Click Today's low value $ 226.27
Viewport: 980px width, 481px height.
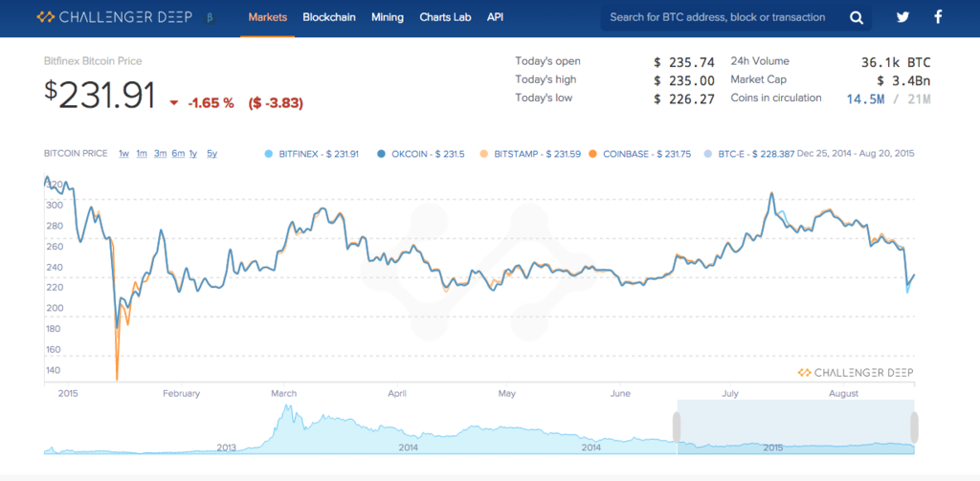pos(684,98)
